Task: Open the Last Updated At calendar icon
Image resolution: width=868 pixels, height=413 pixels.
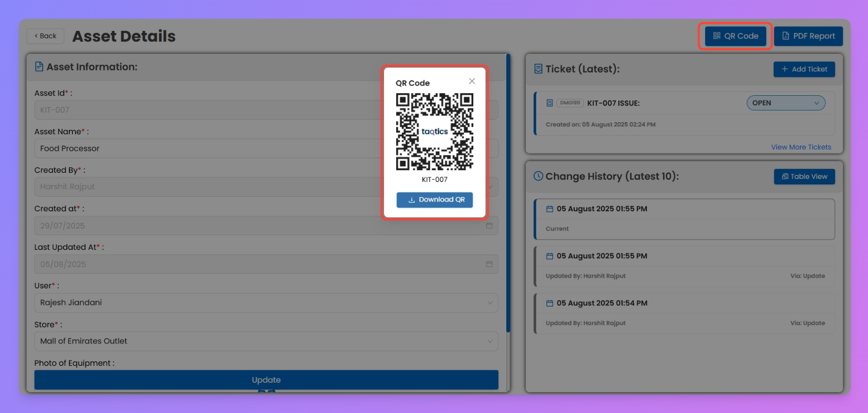Action: [x=489, y=264]
